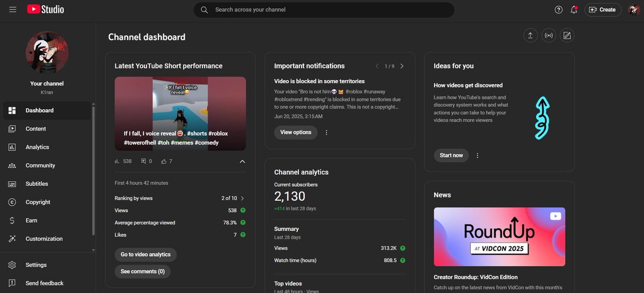Select Dashboard in the sidebar
Image resolution: width=644 pixels, height=293 pixels.
coord(47,111)
